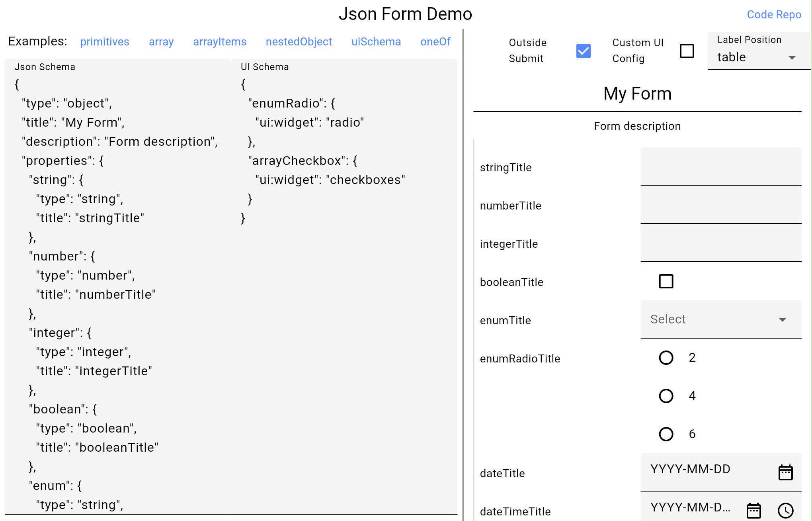Viewport: 812px width, 521px height.
Task: Uncheck the Outside Submit checkbox
Action: (x=583, y=51)
